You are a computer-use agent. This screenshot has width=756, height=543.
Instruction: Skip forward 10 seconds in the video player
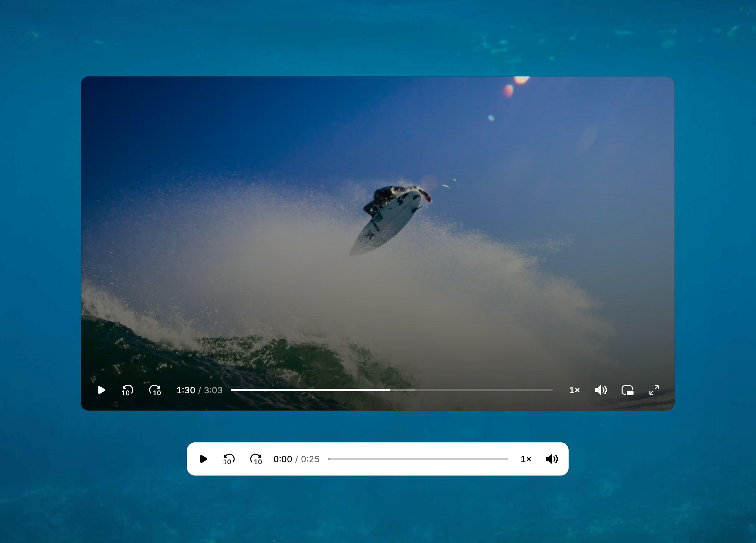(x=155, y=390)
